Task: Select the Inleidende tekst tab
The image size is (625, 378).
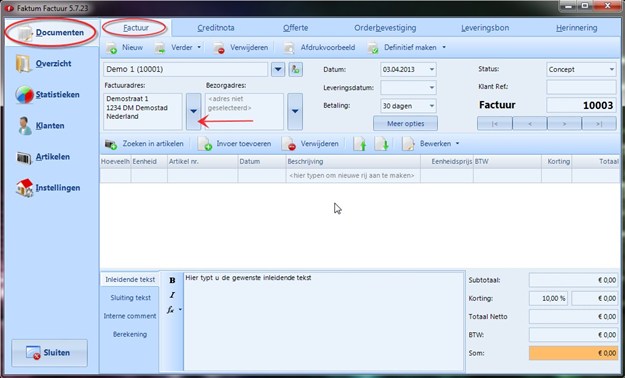Action: point(130,280)
